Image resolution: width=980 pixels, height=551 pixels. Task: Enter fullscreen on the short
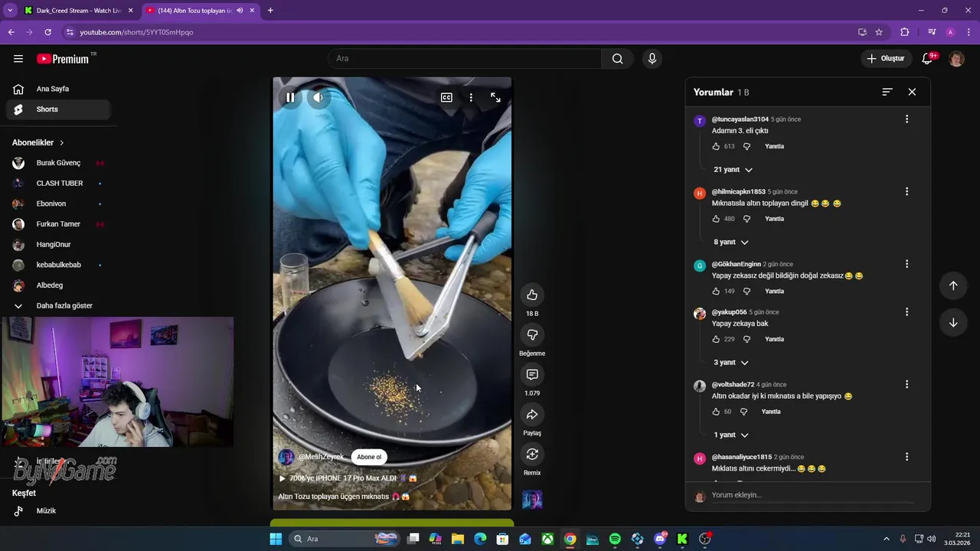[495, 97]
